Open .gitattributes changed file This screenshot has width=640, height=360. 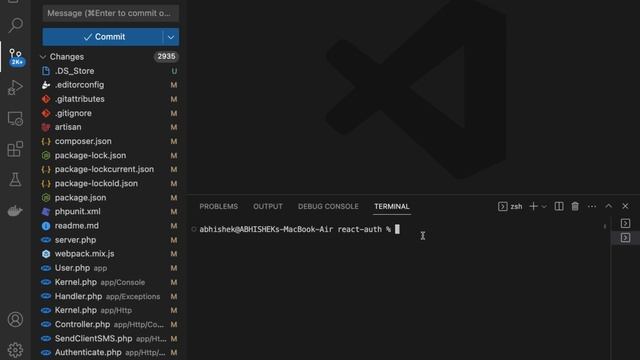point(109,99)
